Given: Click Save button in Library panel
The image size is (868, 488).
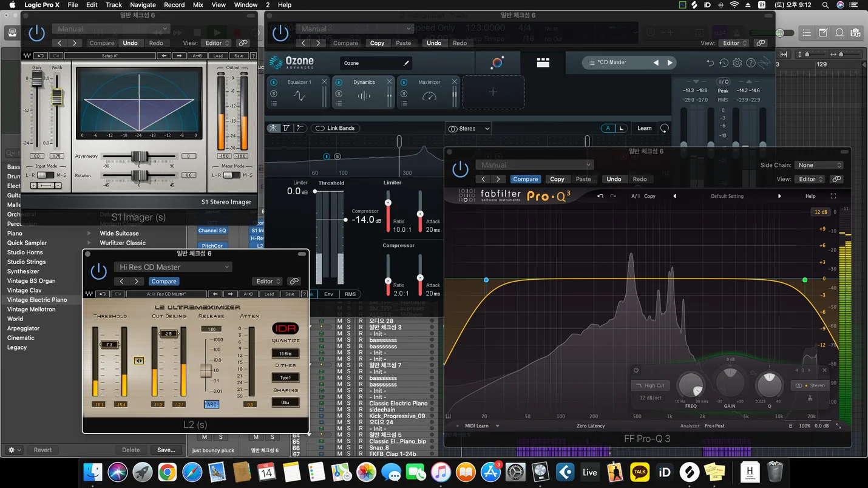Looking at the screenshot, I should point(166,450).
